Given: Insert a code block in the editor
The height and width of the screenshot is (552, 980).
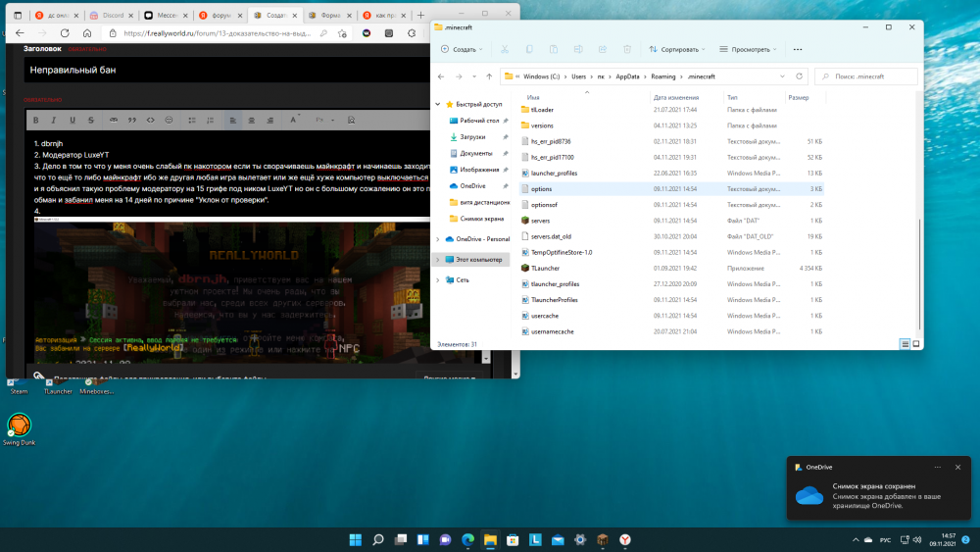Looking at the screenshot, I should [151, 120].
